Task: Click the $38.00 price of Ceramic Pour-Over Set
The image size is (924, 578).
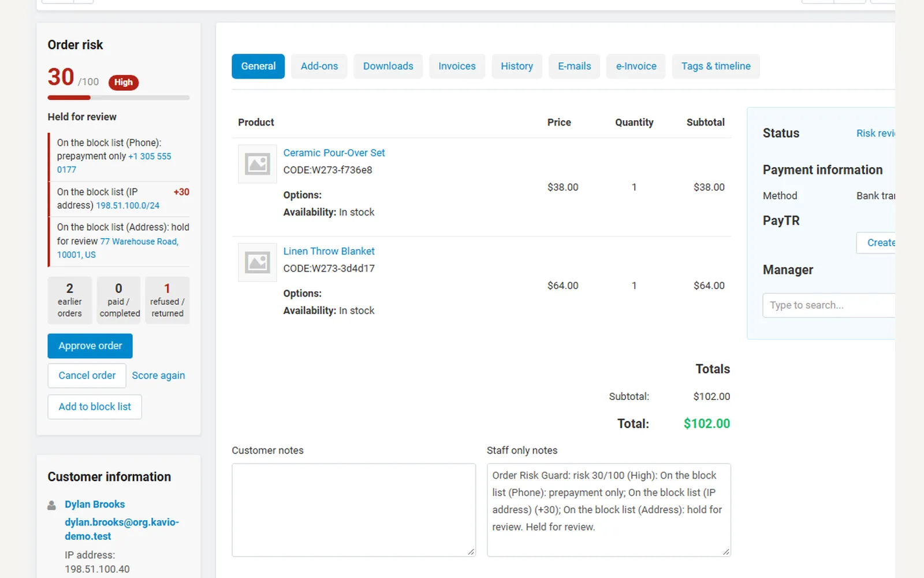Action: click(562, 187)
